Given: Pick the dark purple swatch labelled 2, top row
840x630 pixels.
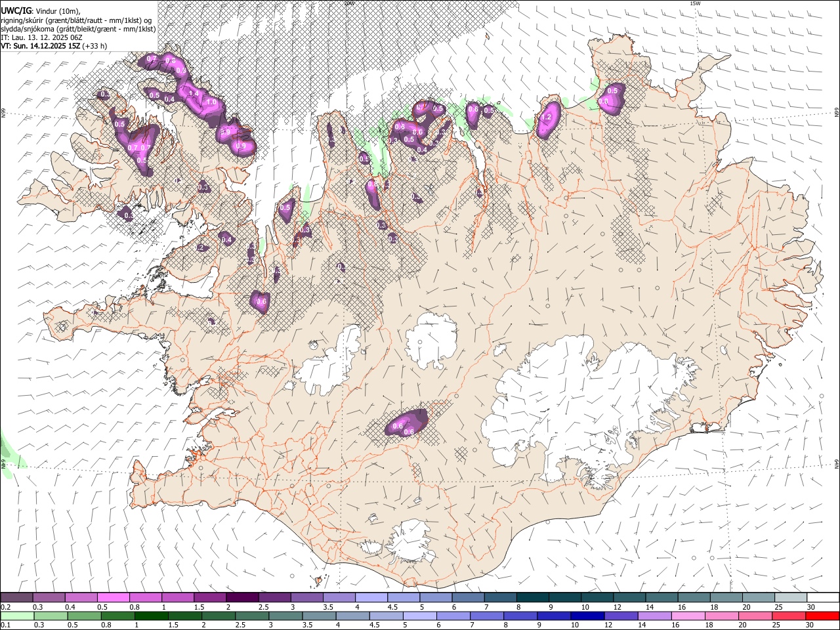Looking at the screenshot, I should click(241, 597).
